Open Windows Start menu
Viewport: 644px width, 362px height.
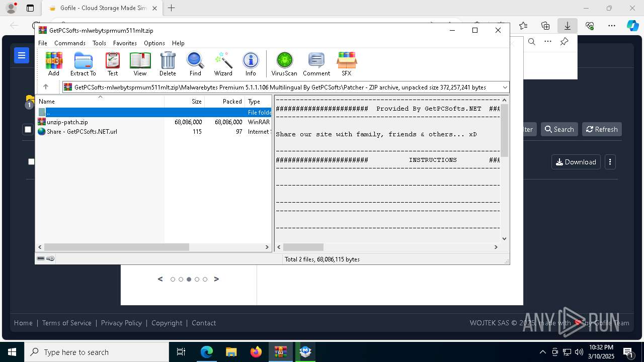pos(12,352)
